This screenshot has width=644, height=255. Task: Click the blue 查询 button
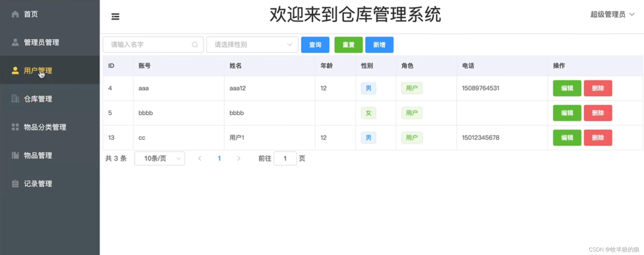[315, 45]
